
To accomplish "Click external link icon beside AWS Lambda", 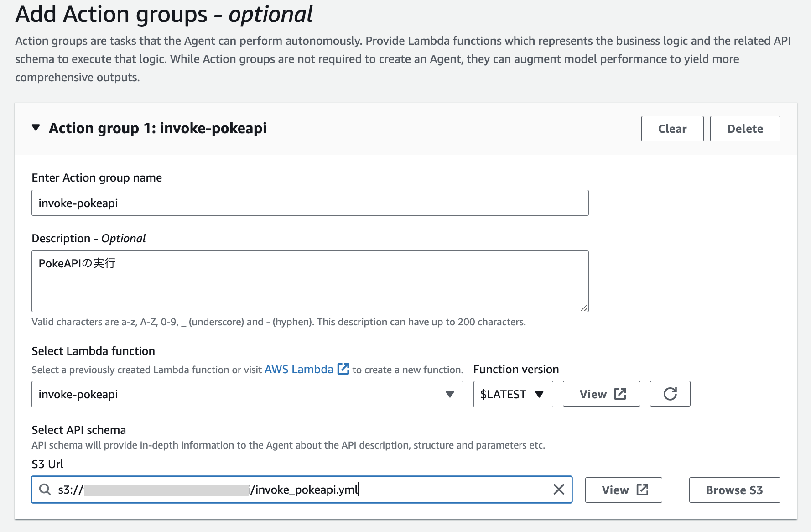I will (x=343, y=369).
